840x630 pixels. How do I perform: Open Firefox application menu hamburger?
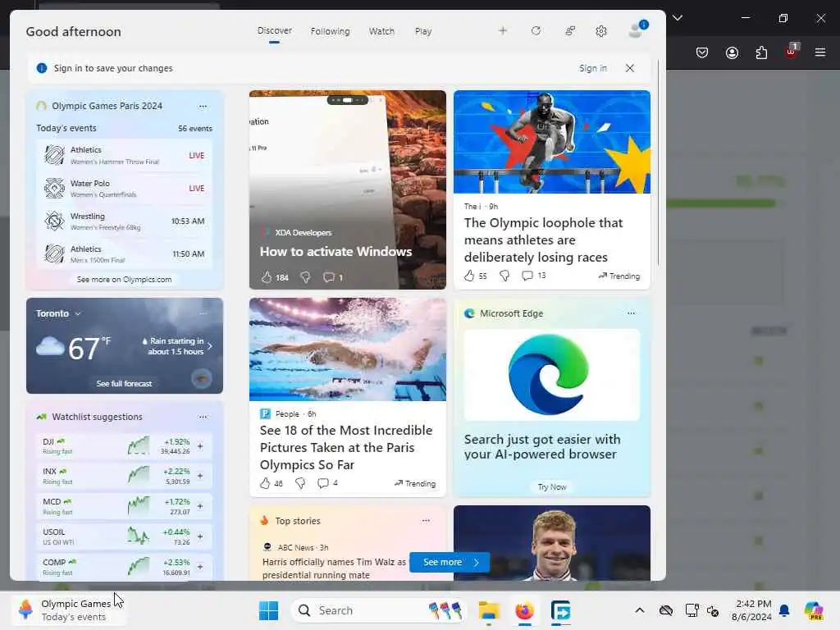[x=820, y=52]
